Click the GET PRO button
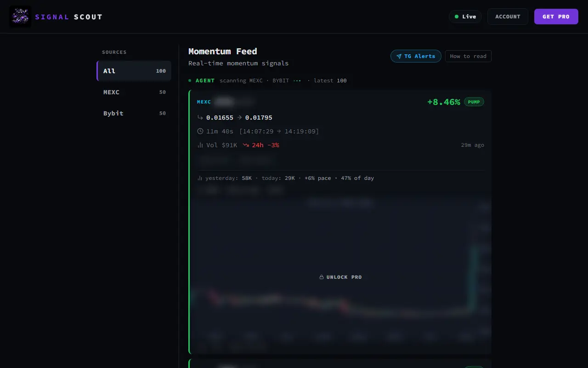588x368 pixels. (556, 17)
